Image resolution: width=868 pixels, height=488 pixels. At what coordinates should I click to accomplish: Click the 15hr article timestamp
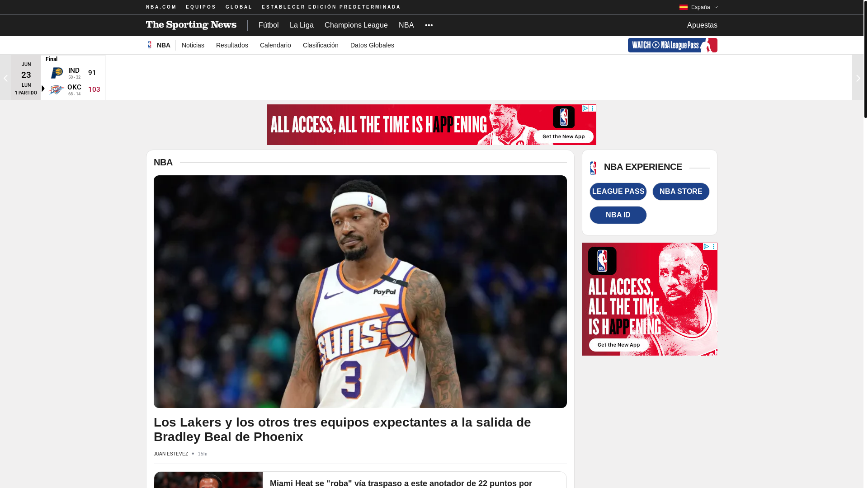(203, 454)
